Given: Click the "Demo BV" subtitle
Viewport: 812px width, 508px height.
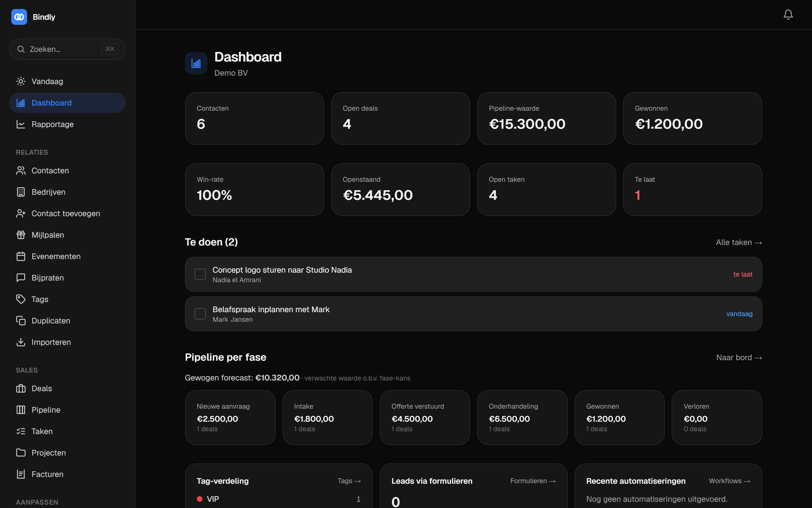Looking at the screenshot, I should point(231,73).
